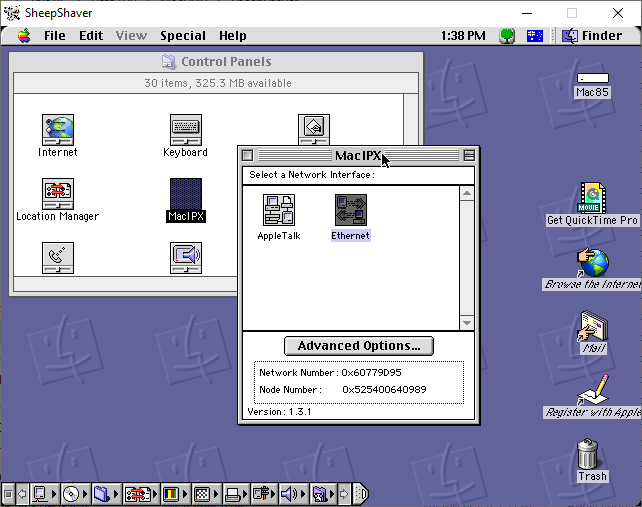Collapse the MacIPX window with windowshade box
The height and width of the screenshot is (507, 642).
click(469, 156)
